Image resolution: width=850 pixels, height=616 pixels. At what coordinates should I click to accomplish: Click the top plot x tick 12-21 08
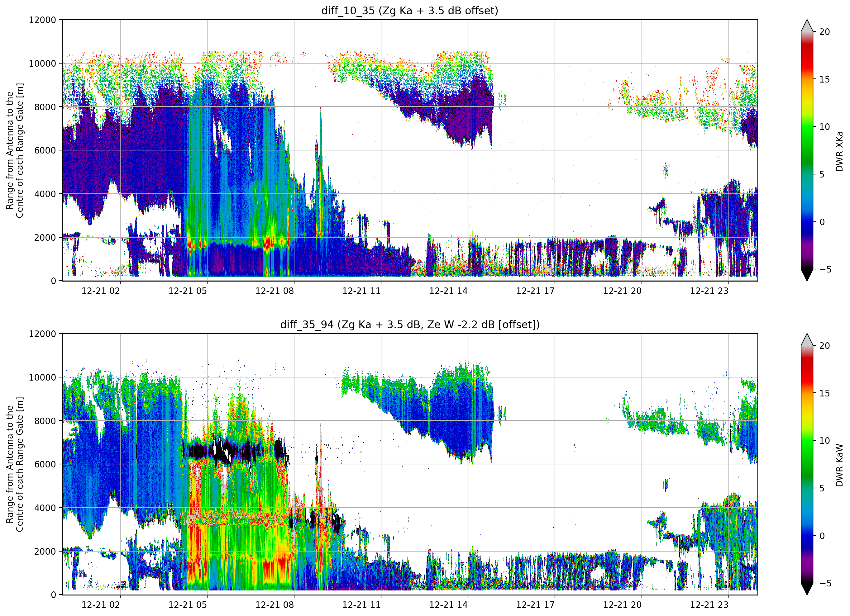click(x=275, y=291)
